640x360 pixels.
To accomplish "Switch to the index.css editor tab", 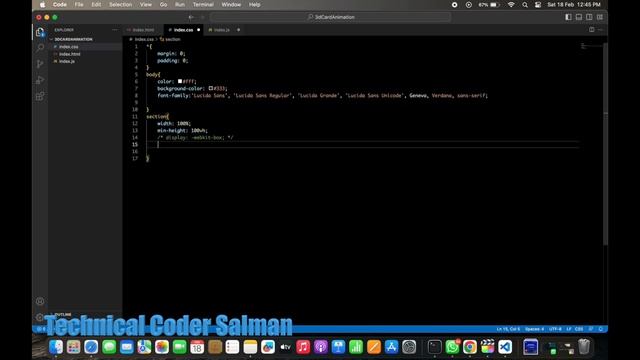I will 183,30.
